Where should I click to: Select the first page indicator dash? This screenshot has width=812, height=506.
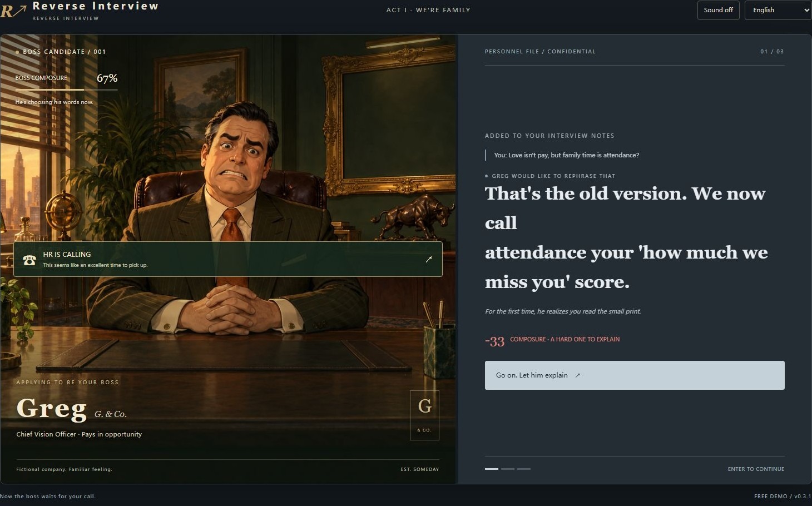492,469
